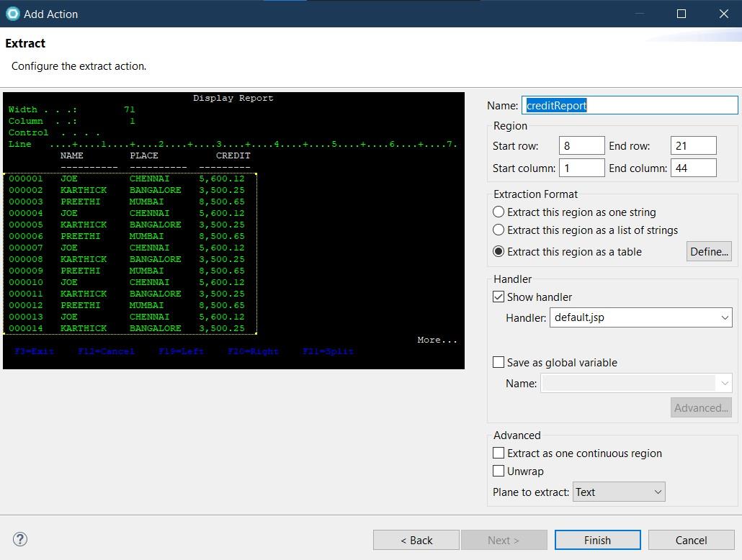Click the End column field
This screenshot has width=742, height=560.
[693, 168]
